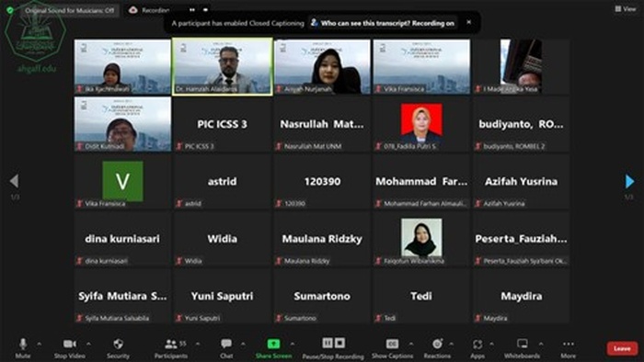Stop recording from the top indicator
The image size is (644, 362).
205,10
